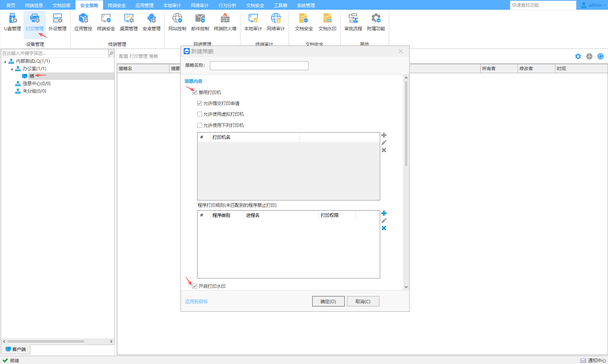Open the 系统管理 tab

[x=306, y=5]
